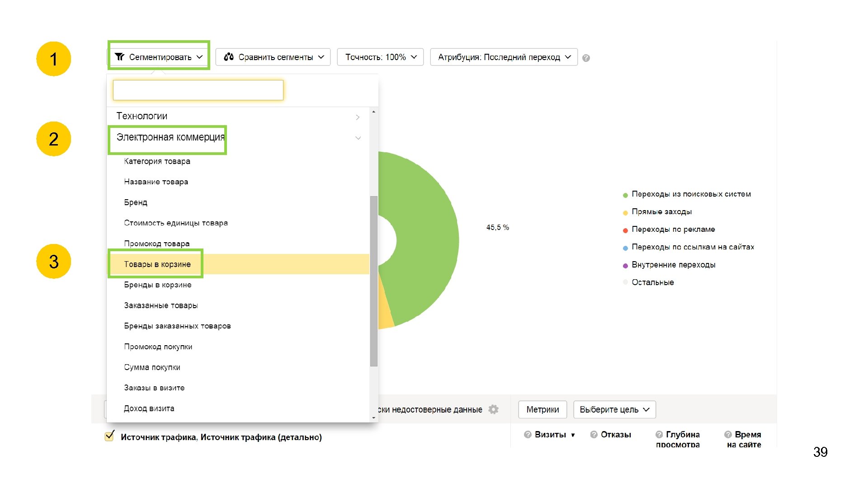The width and height of the screenshot is (868, 488).
Task: Click the scales icon on Сравнить сегменты
Action: coord(229,57)
